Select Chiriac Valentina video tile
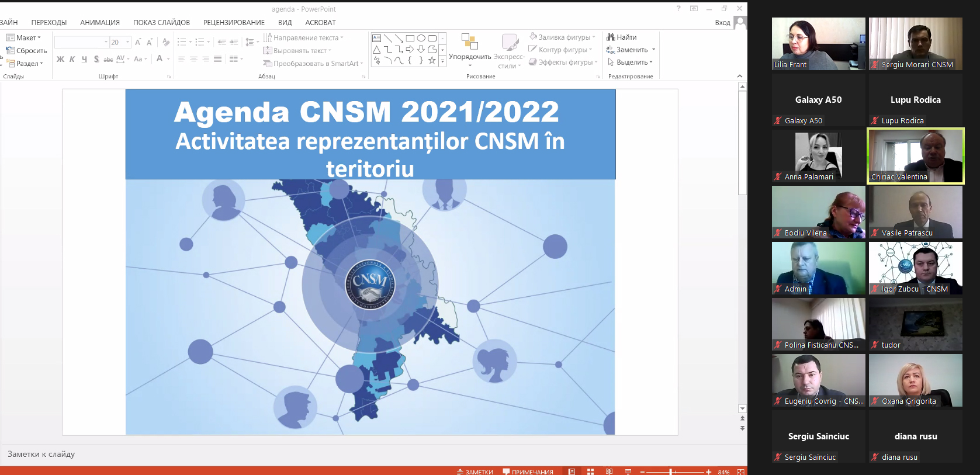980x475 pixels. 916,156
